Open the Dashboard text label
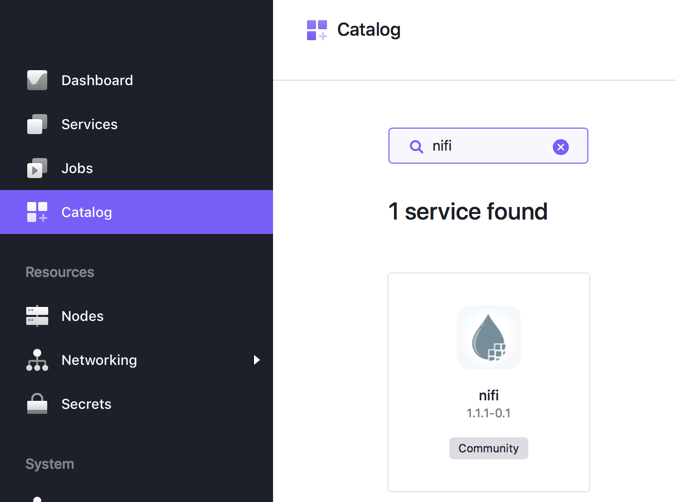 pyautogui.click(x=97, y=80)
